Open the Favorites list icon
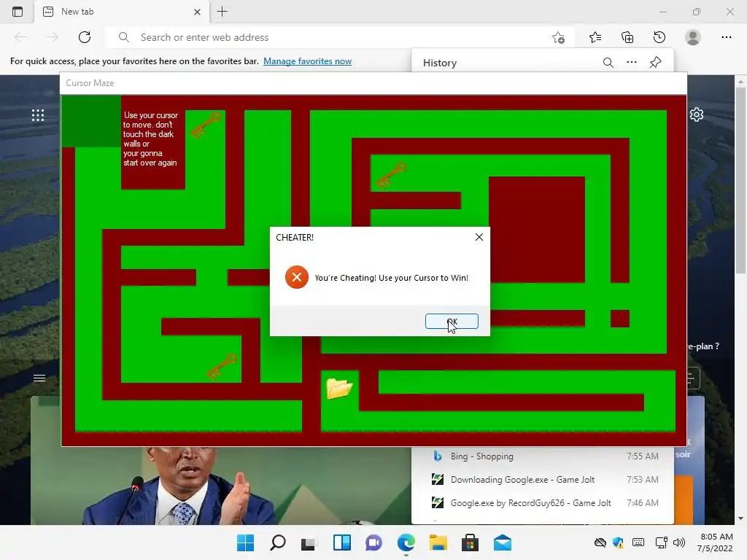The width and height of the screenshot is (747, 560). (595, 37)
